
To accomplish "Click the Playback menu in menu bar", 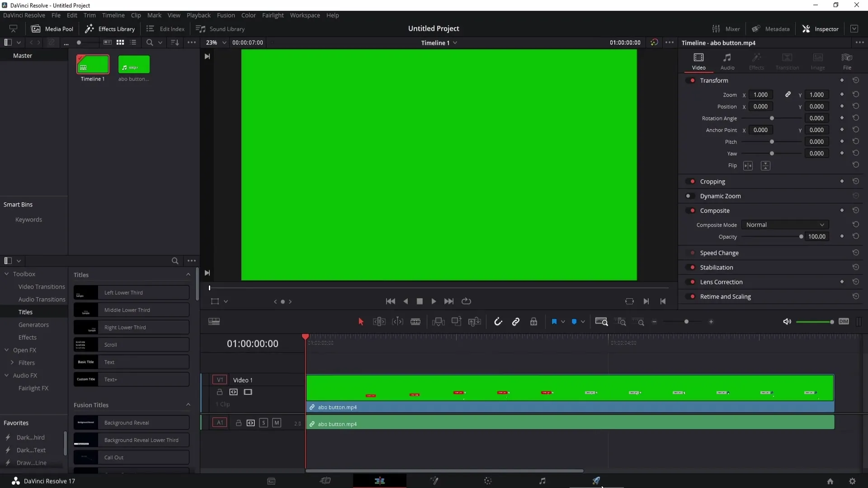I will click(198, 15).
